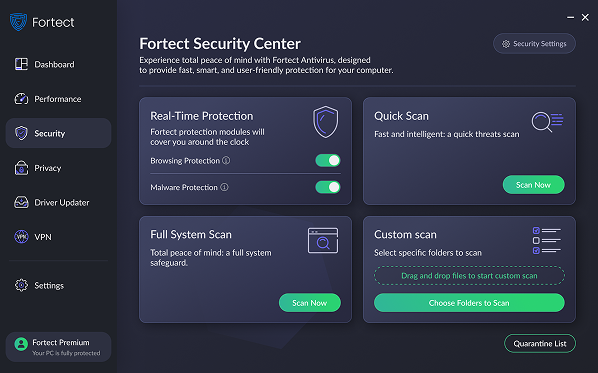Click 'Your PC is fully protected' text

[66, 353]
